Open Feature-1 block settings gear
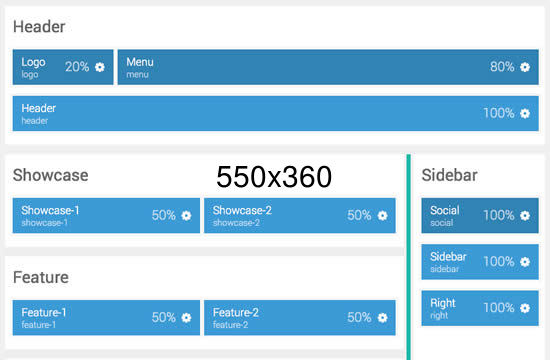 186,318
